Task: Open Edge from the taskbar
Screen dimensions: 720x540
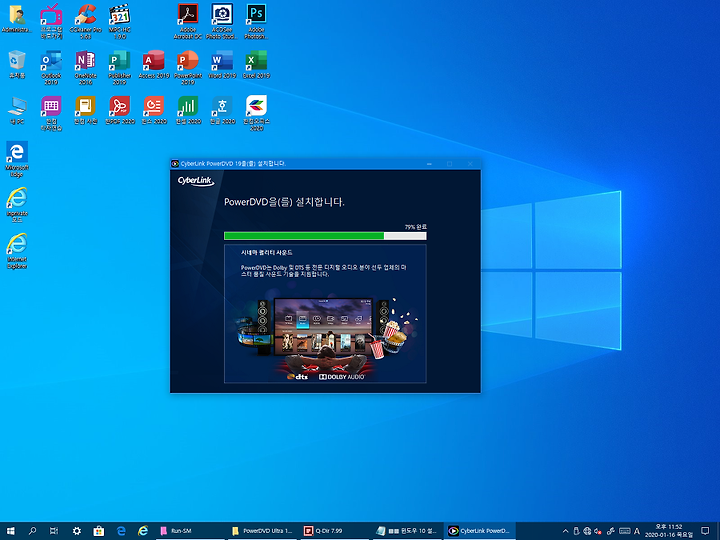Action: (x=121, y=531)
